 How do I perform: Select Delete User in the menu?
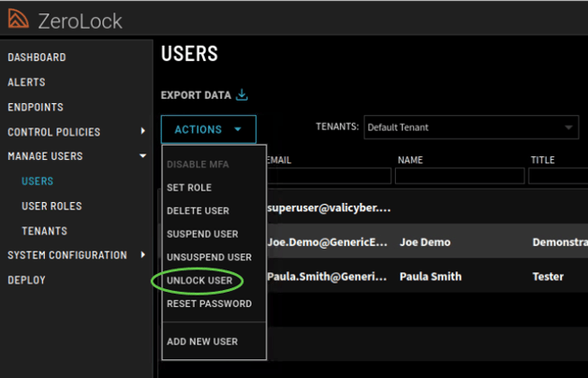point(197,211)
